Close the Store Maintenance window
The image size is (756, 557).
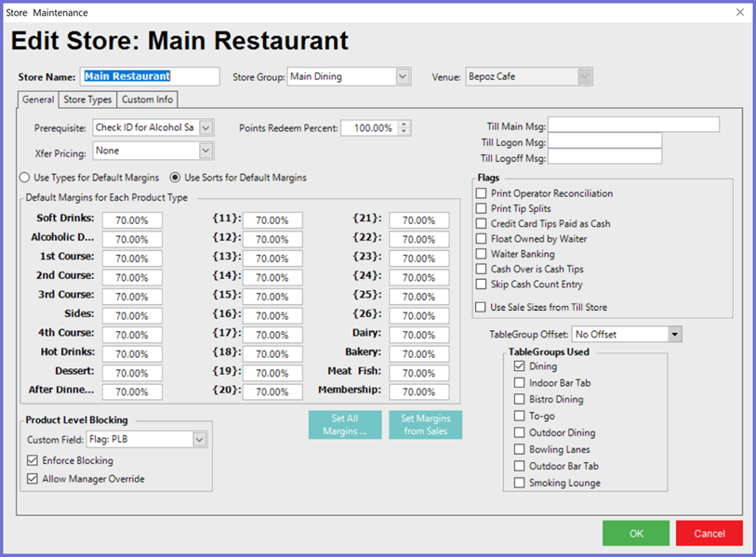pyautogui.click(x=740, y=12)
